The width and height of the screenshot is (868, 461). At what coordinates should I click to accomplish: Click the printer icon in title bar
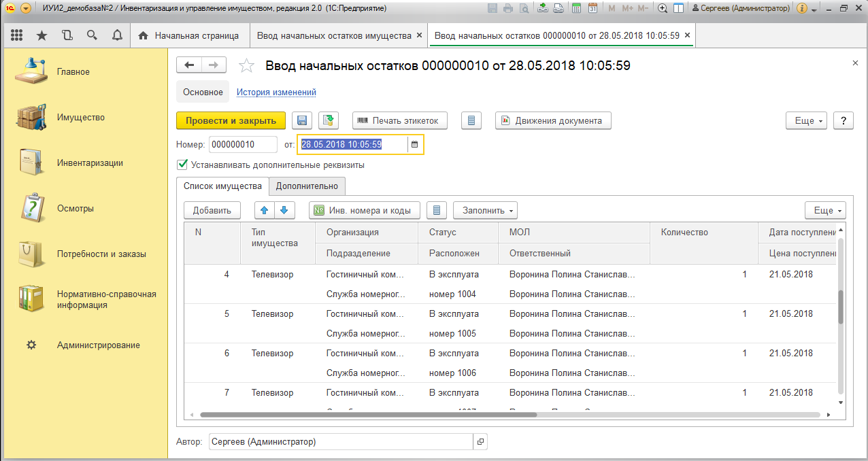[x=508, y=9]
